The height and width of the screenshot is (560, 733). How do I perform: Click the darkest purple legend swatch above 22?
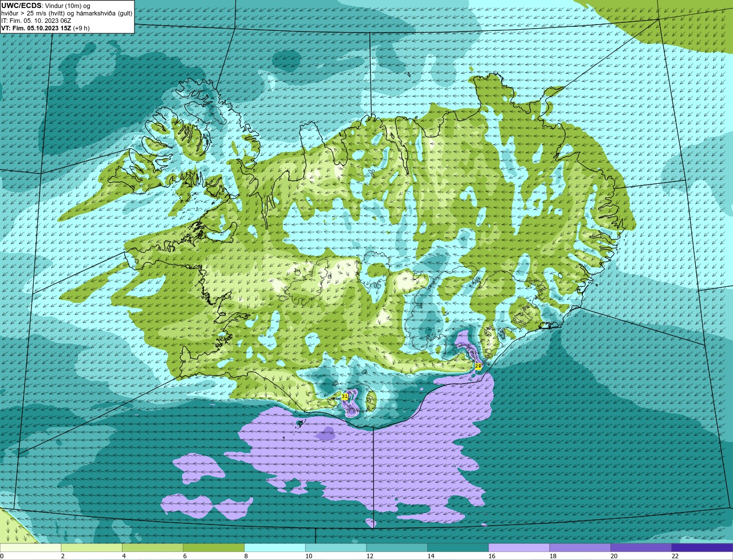[703, 547]
